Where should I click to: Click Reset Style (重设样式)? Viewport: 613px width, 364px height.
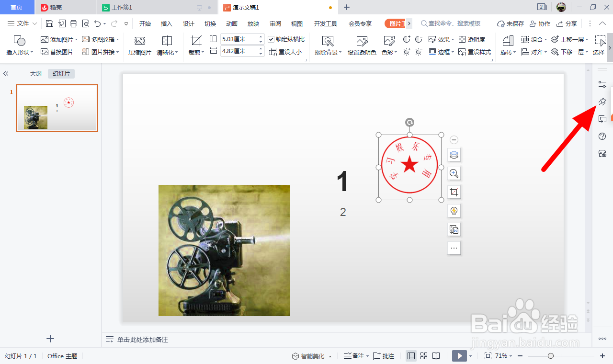(x=475, y=52)
